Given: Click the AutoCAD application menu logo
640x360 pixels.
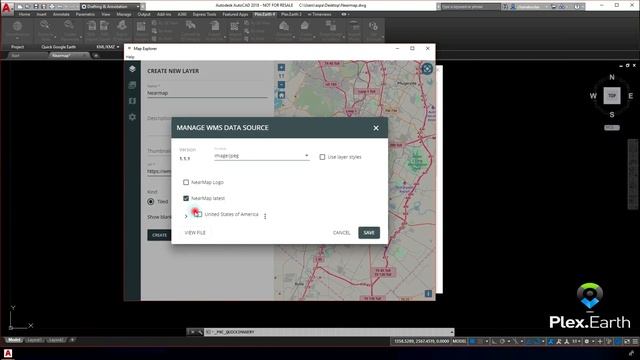Looking at the screenshot, I should click(7, 7).
